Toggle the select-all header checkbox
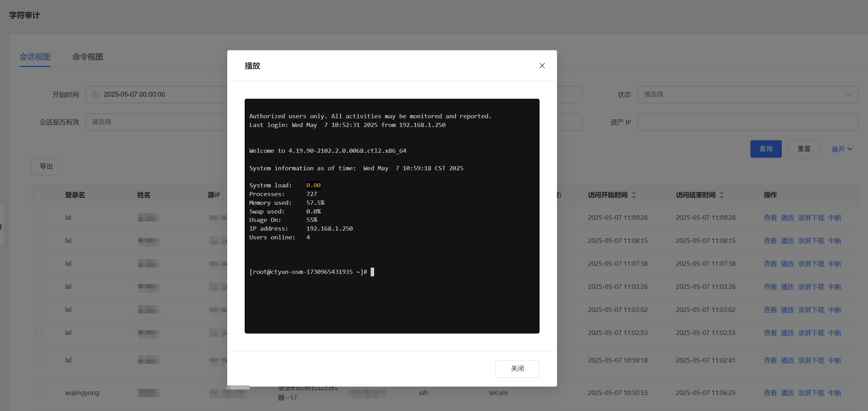 [39, 195]
